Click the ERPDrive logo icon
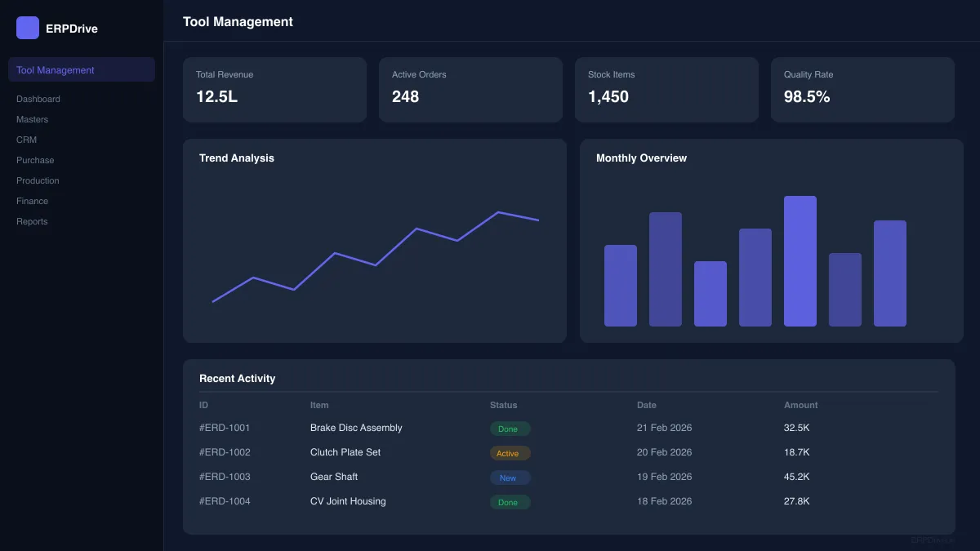Screen dimensions: 980x551 point(27,27)
